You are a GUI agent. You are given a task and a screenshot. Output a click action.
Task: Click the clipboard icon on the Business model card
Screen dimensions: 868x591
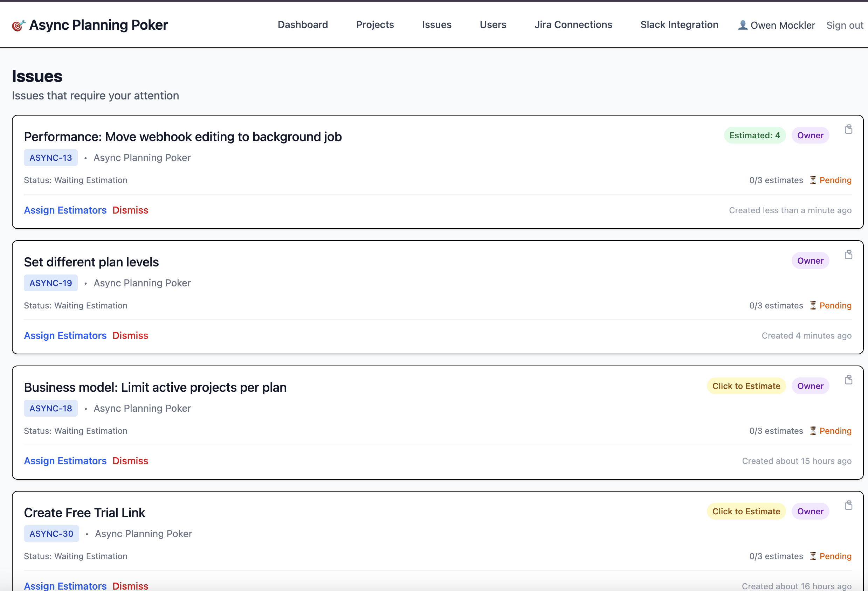849,380
